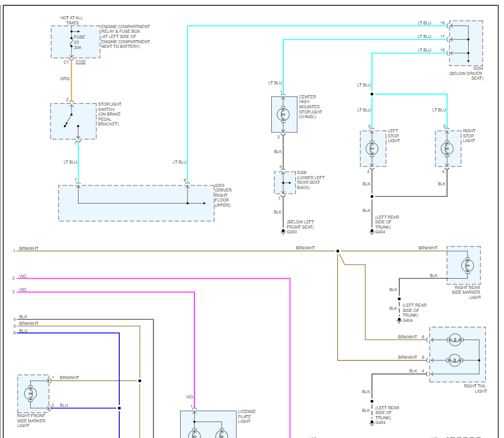504x438 pixels.
Task: Click the Fuse 23 20A symbol
Action: click(71, 42)
